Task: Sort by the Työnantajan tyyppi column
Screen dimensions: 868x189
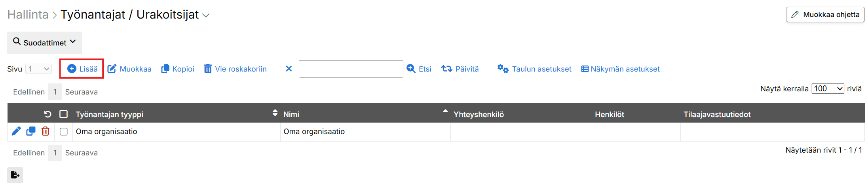Action: [110, 114]
